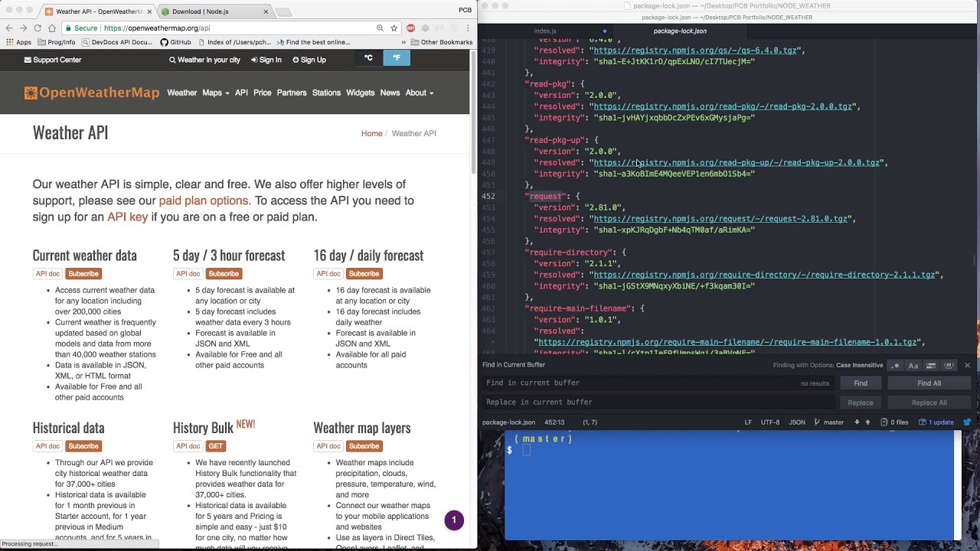Viewport: 980px width, 551px height.
Task: Switch temperature units to Celsius
Action: pos(368,58)
